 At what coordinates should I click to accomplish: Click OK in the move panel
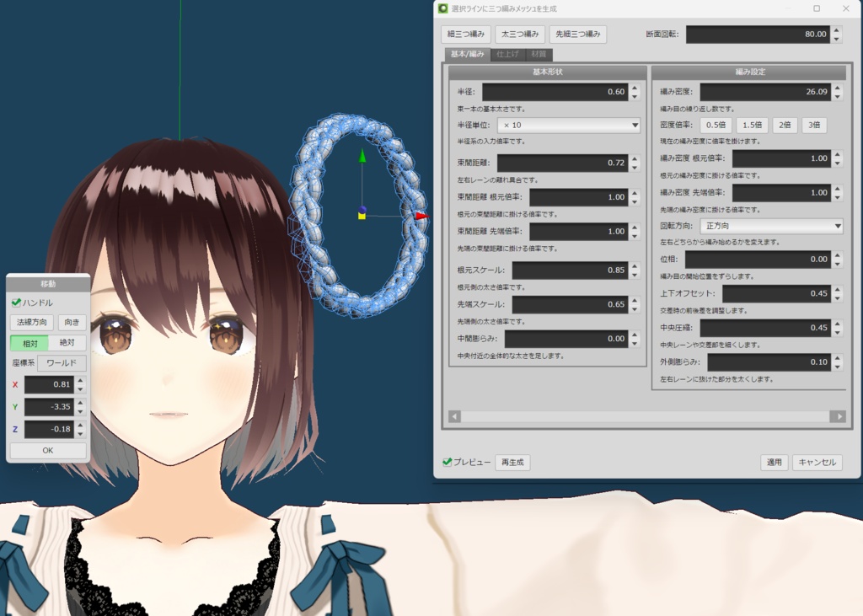(48, 450)
